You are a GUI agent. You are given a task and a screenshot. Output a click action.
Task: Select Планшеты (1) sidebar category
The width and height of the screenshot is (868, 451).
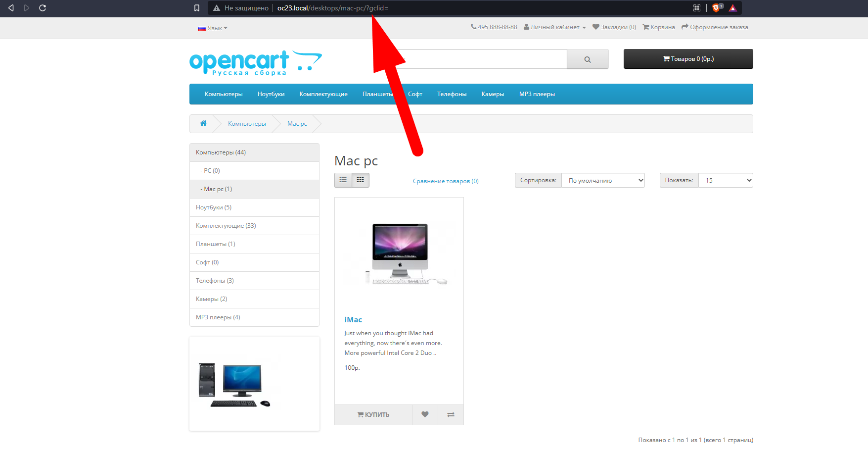pyautogui.click(x=254, y=244)
